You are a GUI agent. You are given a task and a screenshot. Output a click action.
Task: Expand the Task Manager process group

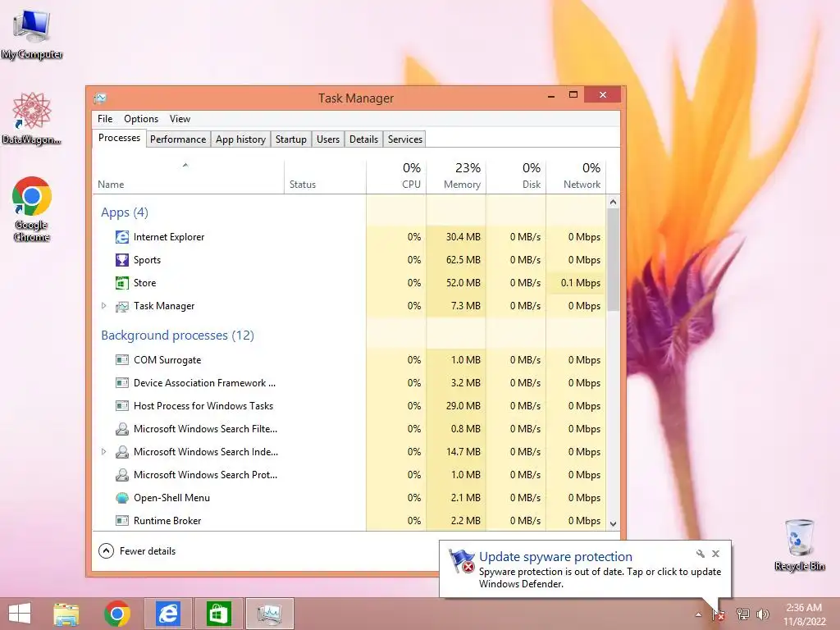point(104,306)
